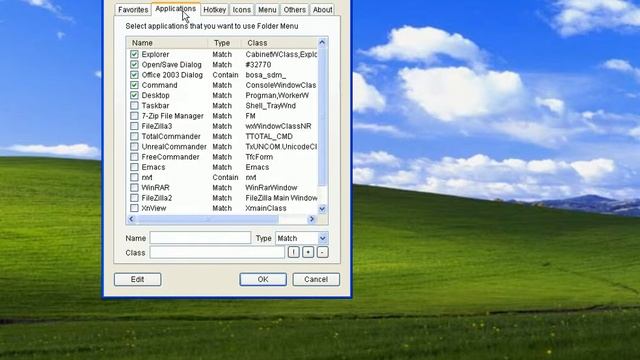Image resolution: width=640 pixels, height=360 pixels.
Task: Click the "Contain" type for Office 2003 Dialog
Action: click(225, 75)
